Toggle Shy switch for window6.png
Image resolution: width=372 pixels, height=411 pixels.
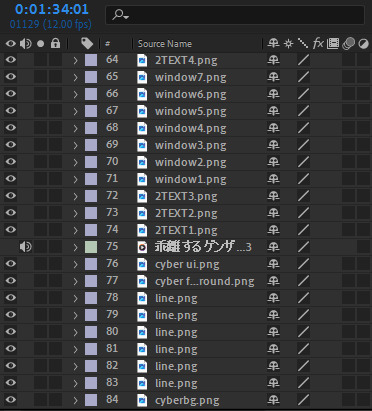[273, 94]
